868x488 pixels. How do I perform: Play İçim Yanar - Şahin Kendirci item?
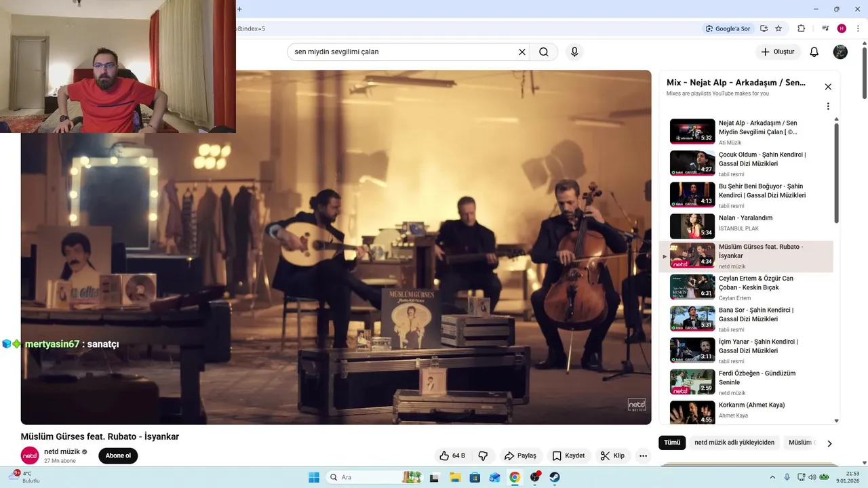[x=746, y=351]
